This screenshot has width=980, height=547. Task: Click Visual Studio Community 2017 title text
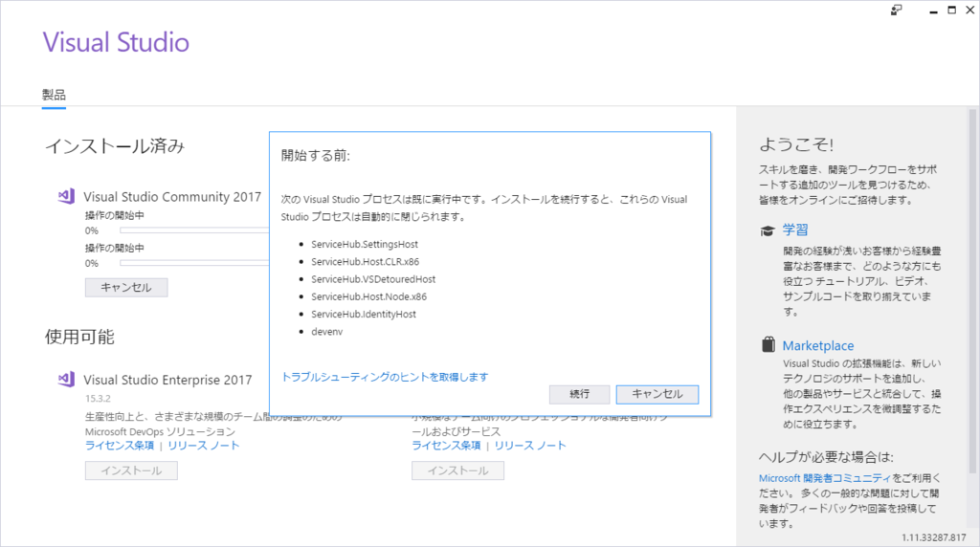point(172,197)
